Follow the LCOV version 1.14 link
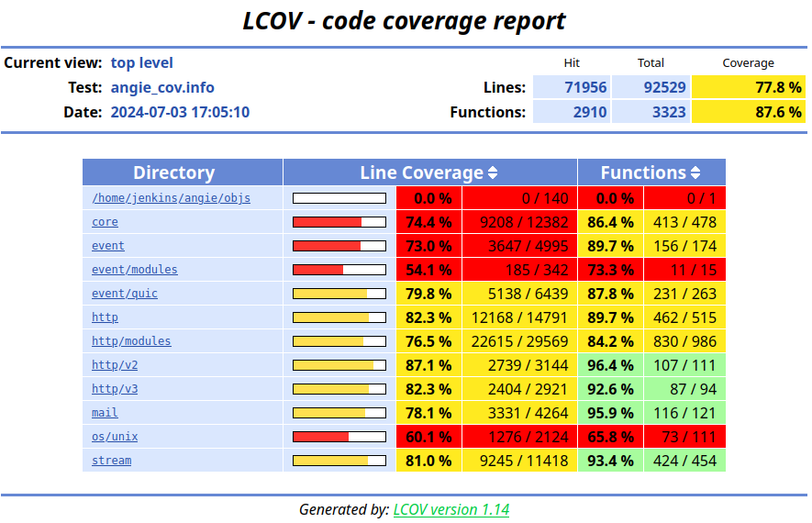Image resolution: width=812 pixels, height=523 pixels. [x=451, y=509]
